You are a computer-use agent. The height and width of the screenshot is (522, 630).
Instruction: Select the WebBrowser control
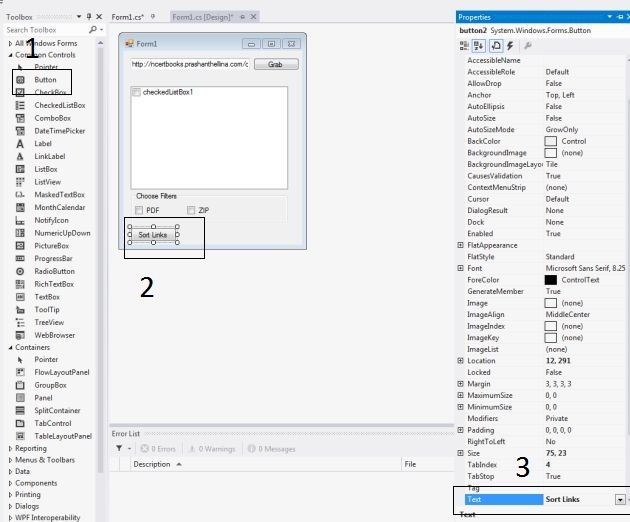click(54, 336)
